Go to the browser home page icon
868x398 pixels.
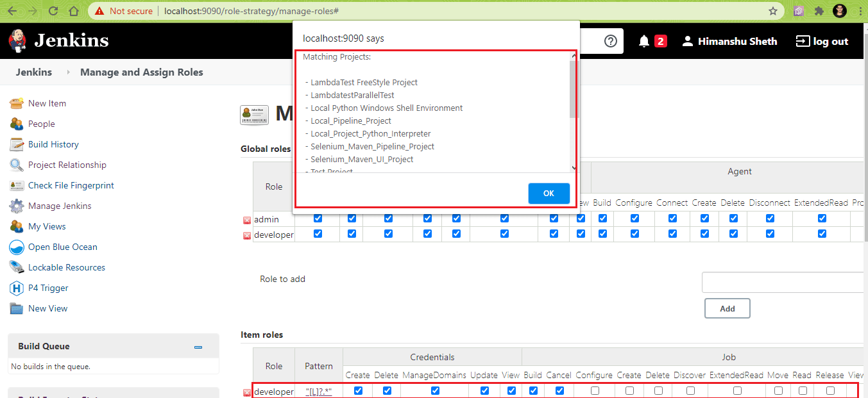74,11
